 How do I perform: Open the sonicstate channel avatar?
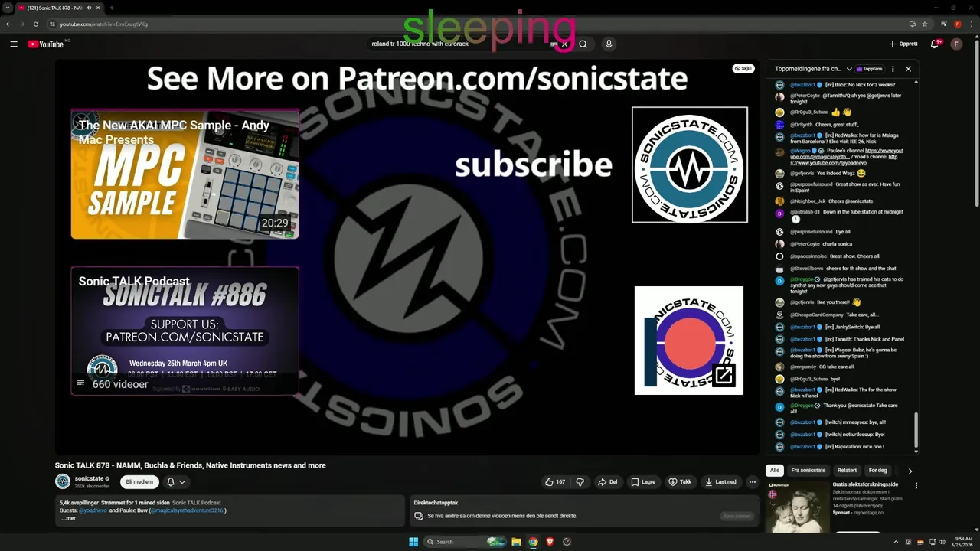coord(63,481)
